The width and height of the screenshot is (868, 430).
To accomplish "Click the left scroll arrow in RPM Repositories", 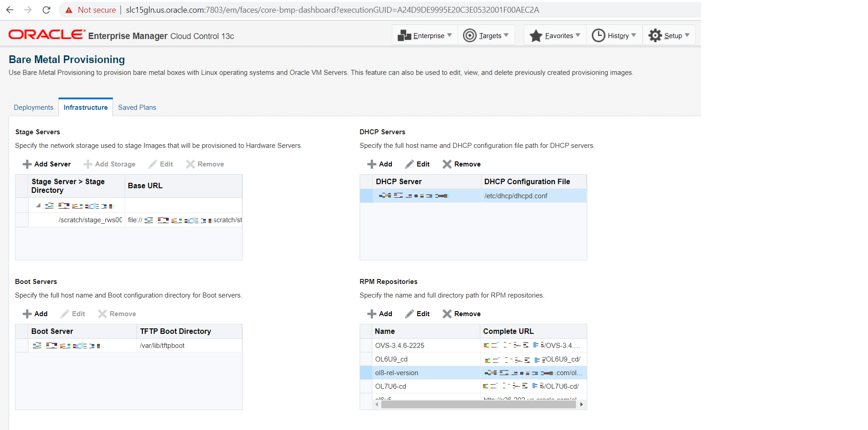I will click(x=377, y=404).
